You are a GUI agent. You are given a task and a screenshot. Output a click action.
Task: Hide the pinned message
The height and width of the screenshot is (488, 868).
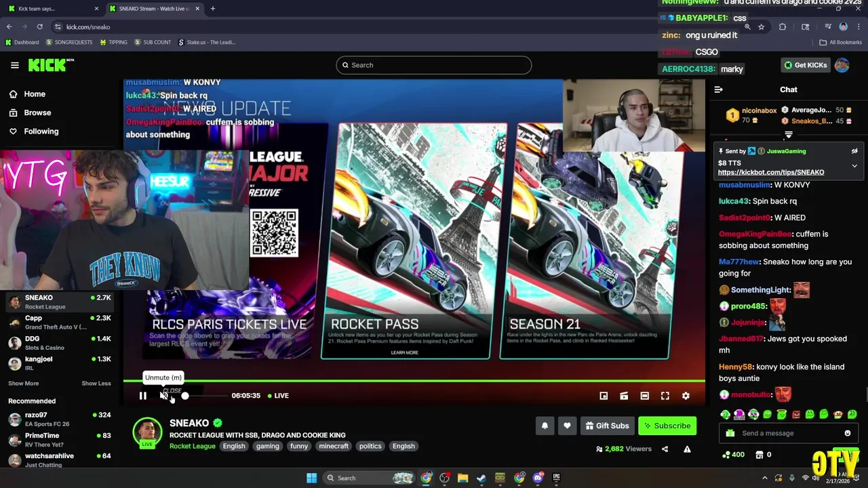[x=854, y=151]
